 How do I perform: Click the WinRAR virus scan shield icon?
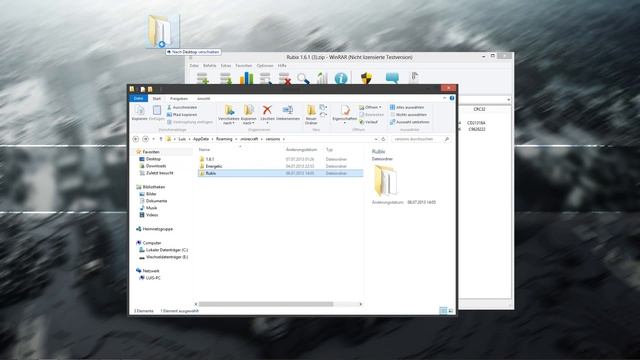point(367,78)
